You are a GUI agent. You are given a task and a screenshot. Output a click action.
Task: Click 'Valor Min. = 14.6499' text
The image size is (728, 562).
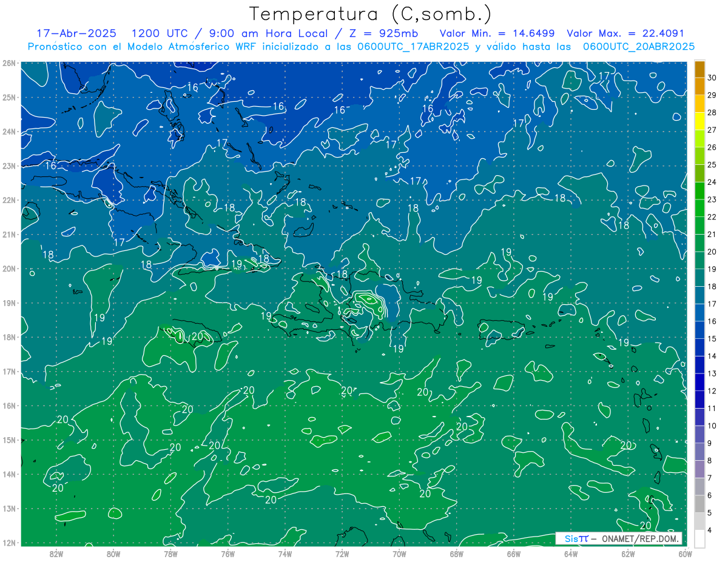[x=496, y=33]
